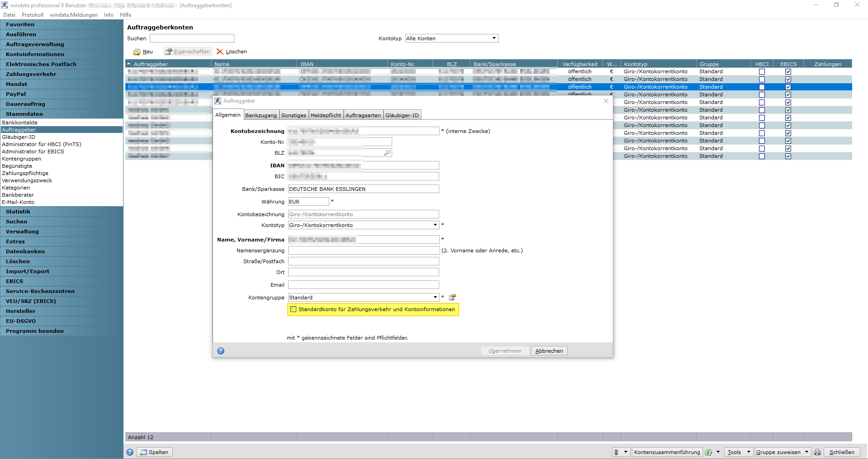The height and width of the screenshot is (459, 868).
Task: Expand the Kontotyp dropdown in the dialog
Action: [x=435, y=225]
